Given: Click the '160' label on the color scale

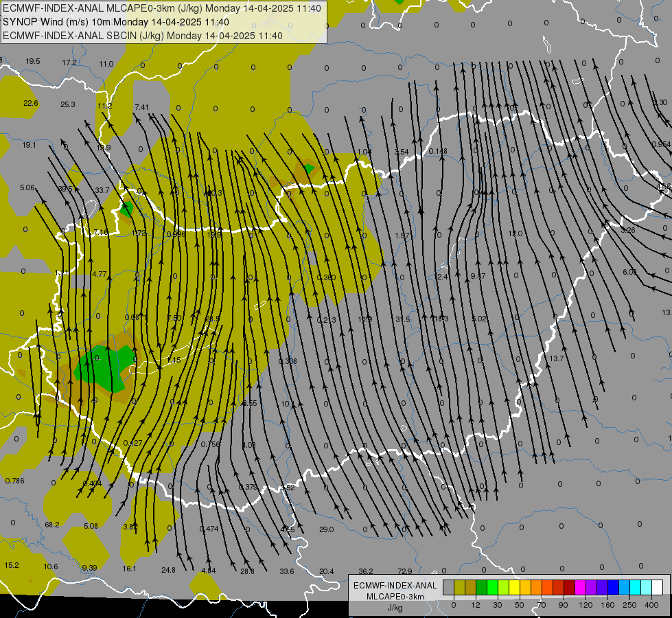Looking at the screenshot, I should [607, 605].
